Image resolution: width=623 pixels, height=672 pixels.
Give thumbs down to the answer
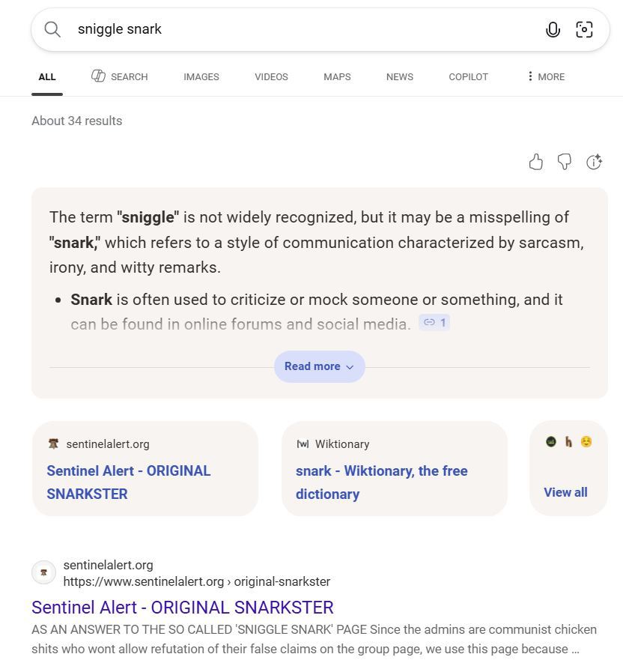coord(565,162)
